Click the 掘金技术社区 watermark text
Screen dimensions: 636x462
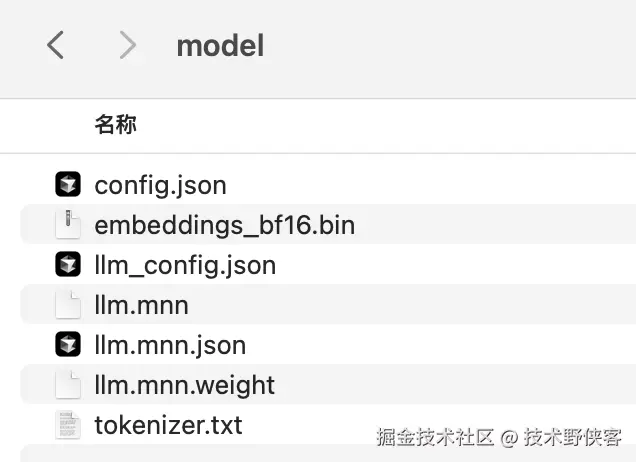436,437
